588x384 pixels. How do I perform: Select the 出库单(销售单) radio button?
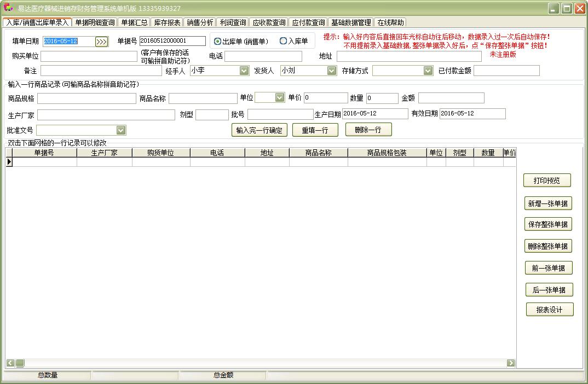218,42
